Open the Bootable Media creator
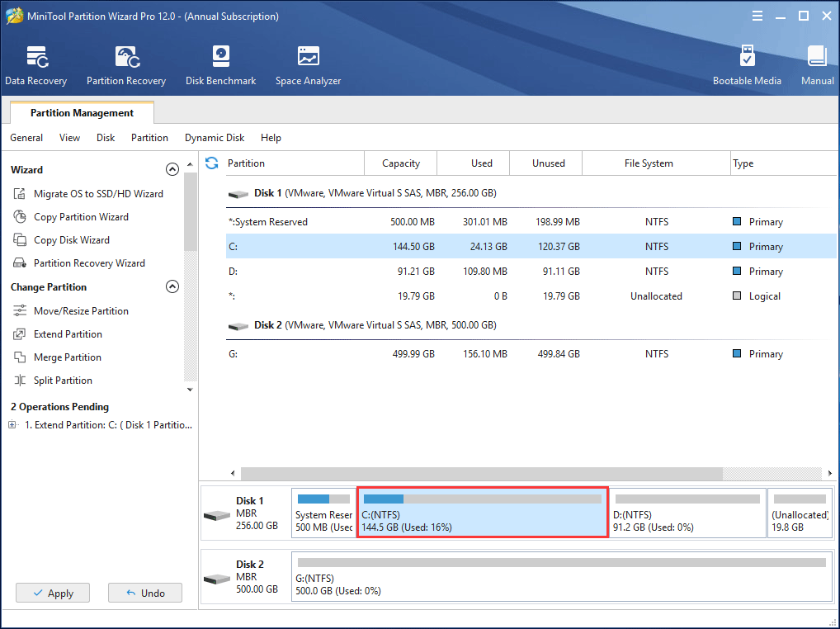The image size is (840, 629). pos(747,64)
